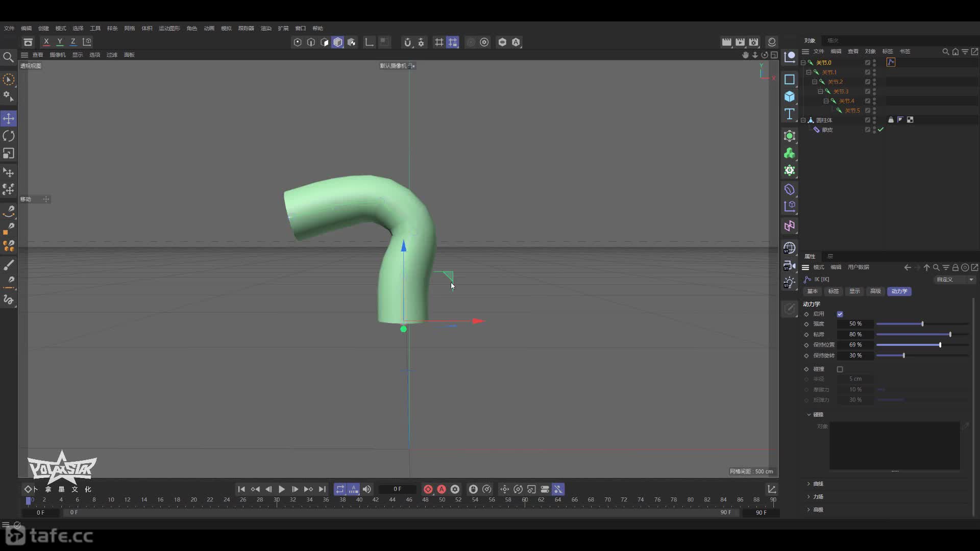
Task: Toggle autokey red A button
Action: click(x=442, y=489)
